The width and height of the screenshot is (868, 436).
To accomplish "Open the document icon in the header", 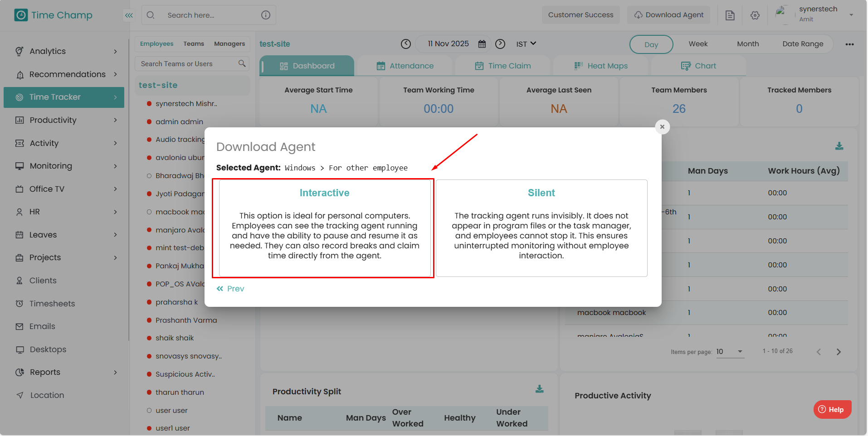I will tap(730, 15).
